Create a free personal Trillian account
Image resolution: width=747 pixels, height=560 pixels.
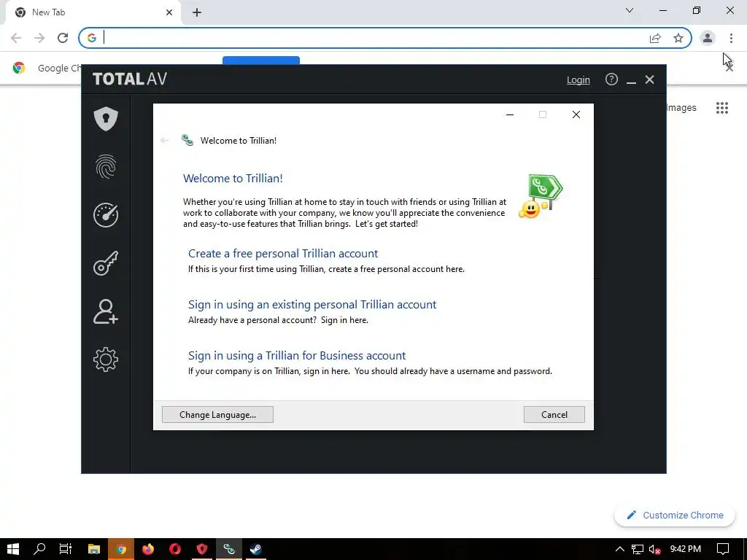pos(283,253)
